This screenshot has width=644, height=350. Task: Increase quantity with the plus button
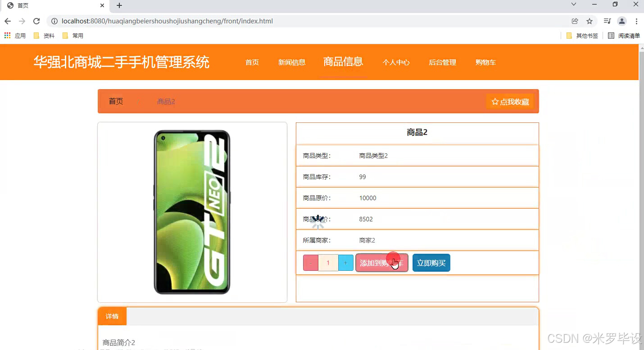[x=346, y=263]
